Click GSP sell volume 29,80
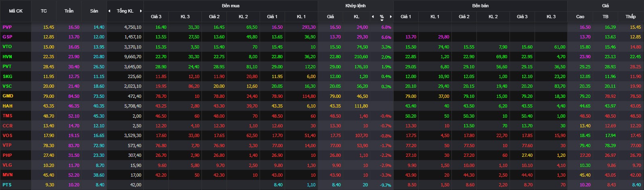 pos(443,37)
